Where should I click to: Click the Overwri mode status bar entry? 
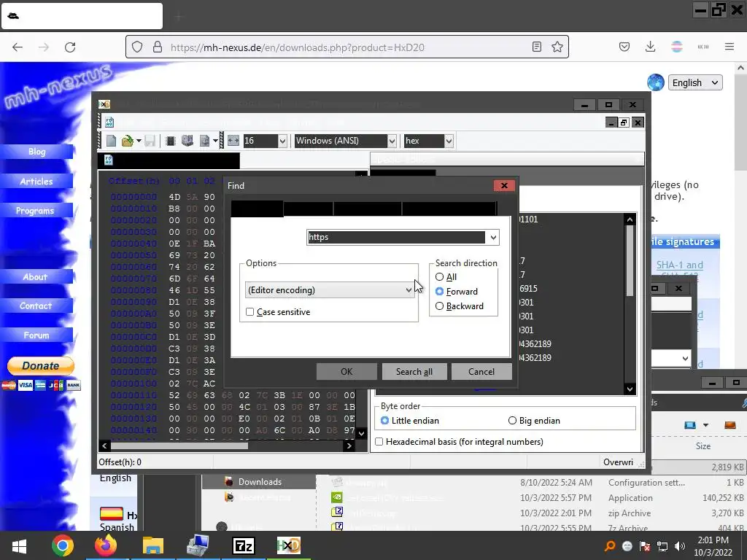click(x=618, y=462)
